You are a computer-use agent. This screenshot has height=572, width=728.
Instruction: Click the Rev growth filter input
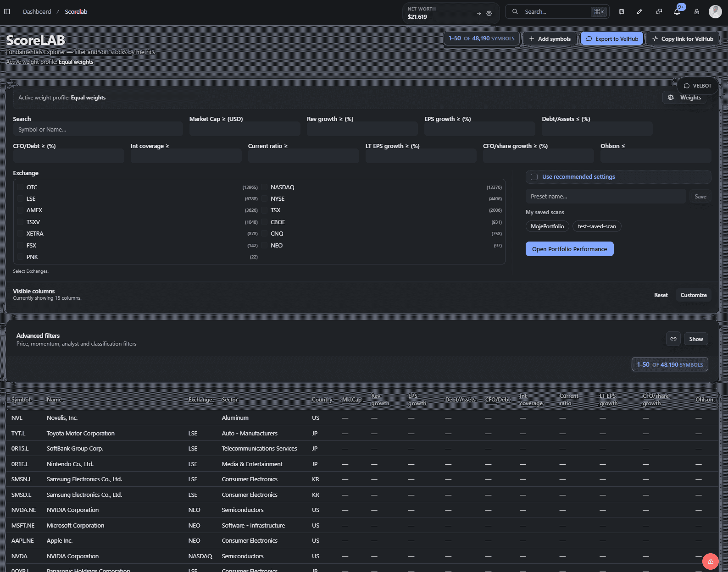[x=362, y=129]
